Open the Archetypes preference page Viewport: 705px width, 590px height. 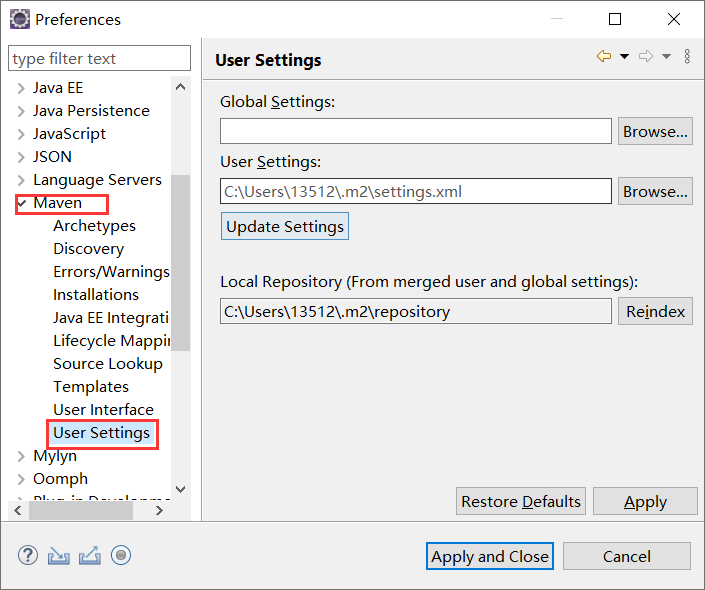pyautogui.click(x=94, y=226)
